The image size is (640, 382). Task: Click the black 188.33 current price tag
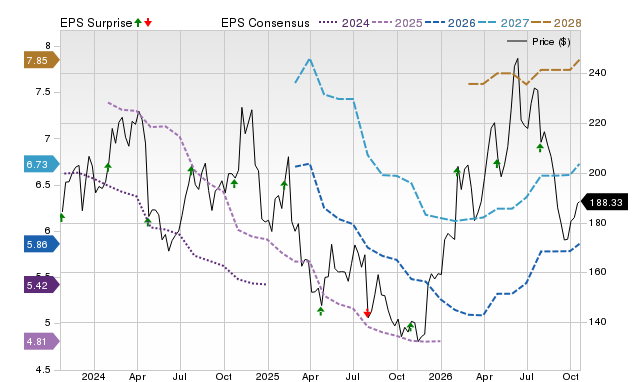click(604, 202)
